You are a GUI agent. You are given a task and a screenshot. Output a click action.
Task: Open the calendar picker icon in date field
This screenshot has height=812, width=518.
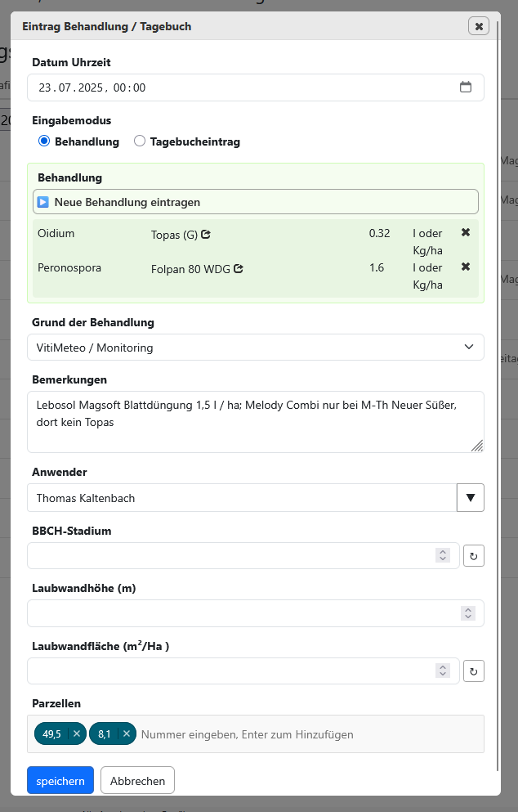click(x=466, y=87)
